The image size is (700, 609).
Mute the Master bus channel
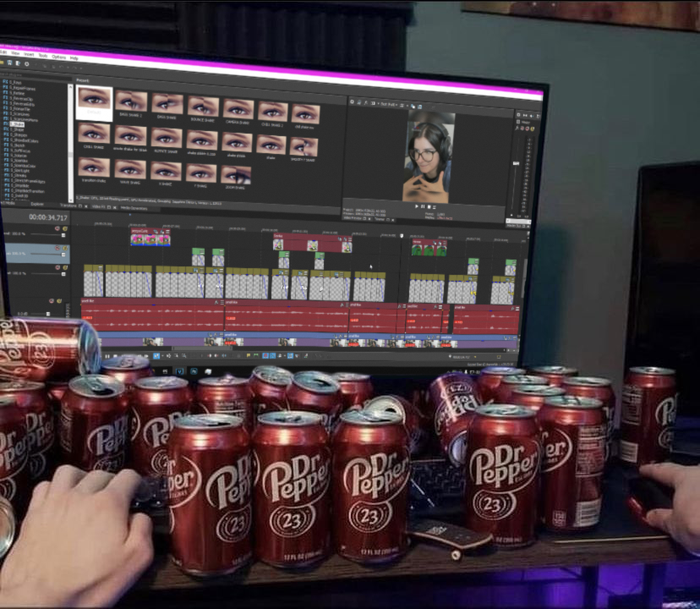[51, 301]
